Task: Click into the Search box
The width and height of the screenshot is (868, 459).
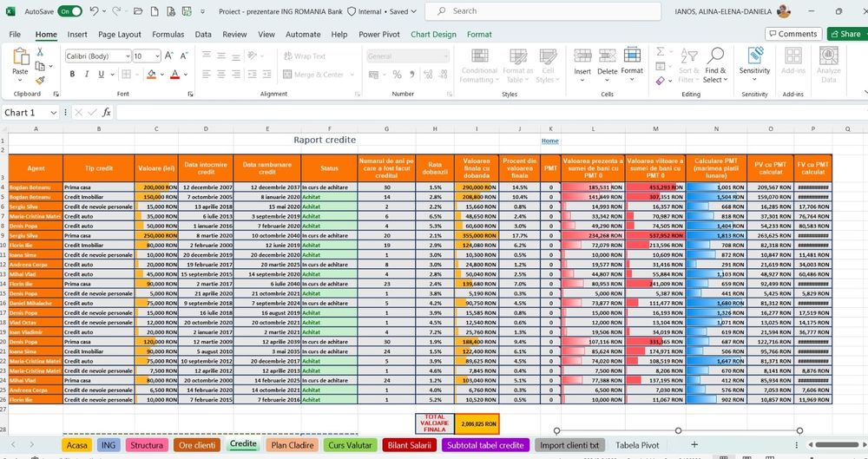Action: coord(543,11)
